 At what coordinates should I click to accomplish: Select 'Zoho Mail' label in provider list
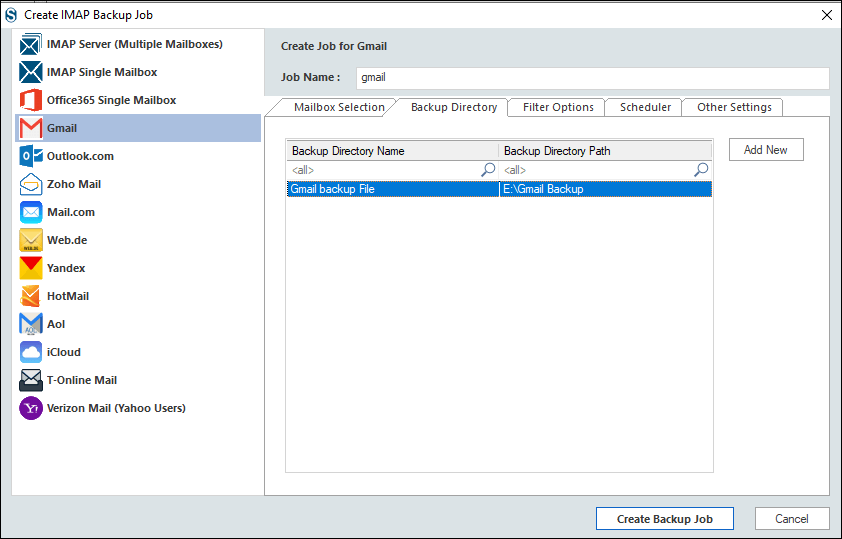click(x=74, y=184)
